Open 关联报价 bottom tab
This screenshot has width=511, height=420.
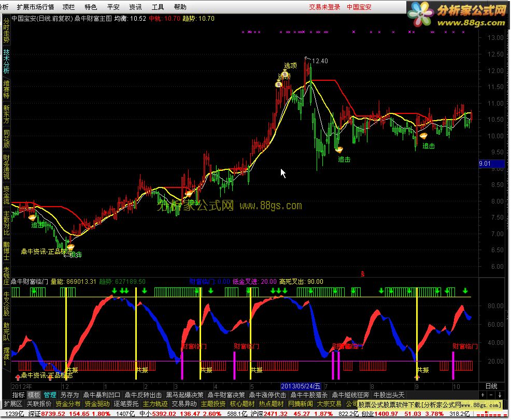click(x=39, y=404)
